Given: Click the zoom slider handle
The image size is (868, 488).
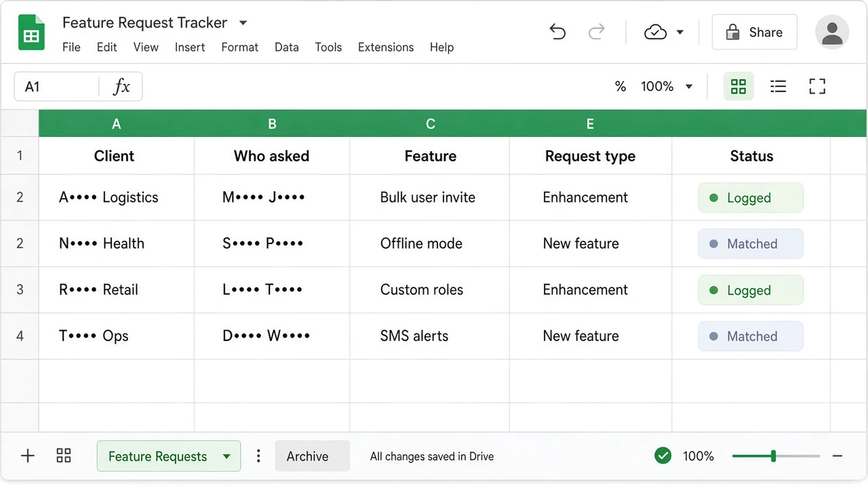Looking at the screenshot, I should (773, 456).
